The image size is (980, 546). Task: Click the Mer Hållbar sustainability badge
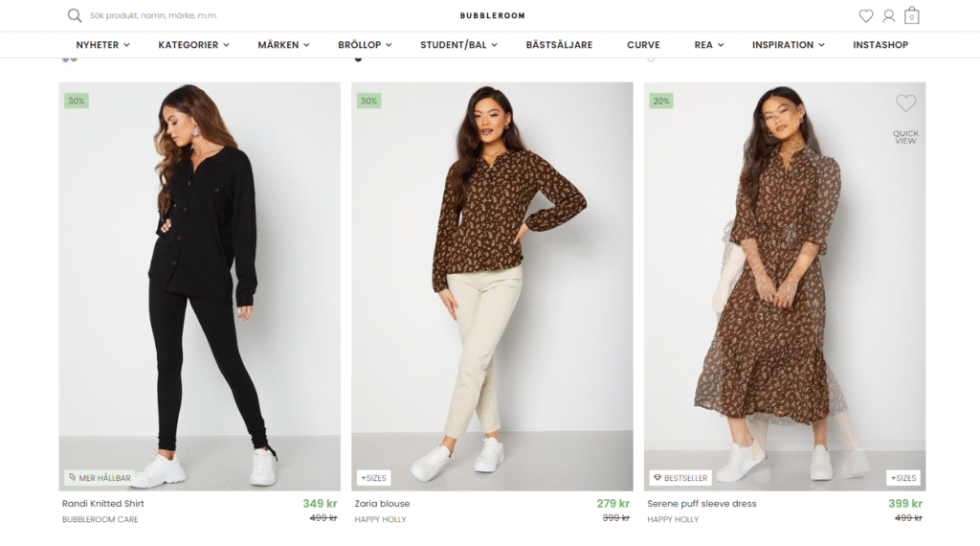point(100,477)
